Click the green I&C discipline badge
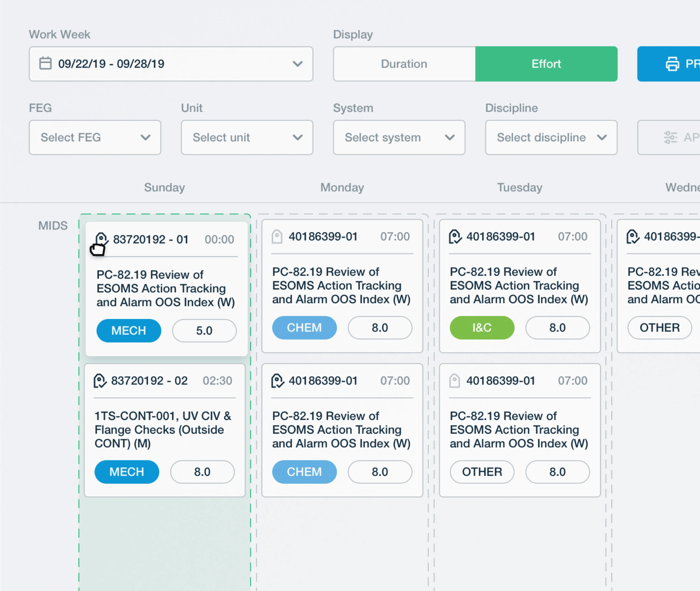Viewport: 700px width, 591px height. (x=482, y=327)
